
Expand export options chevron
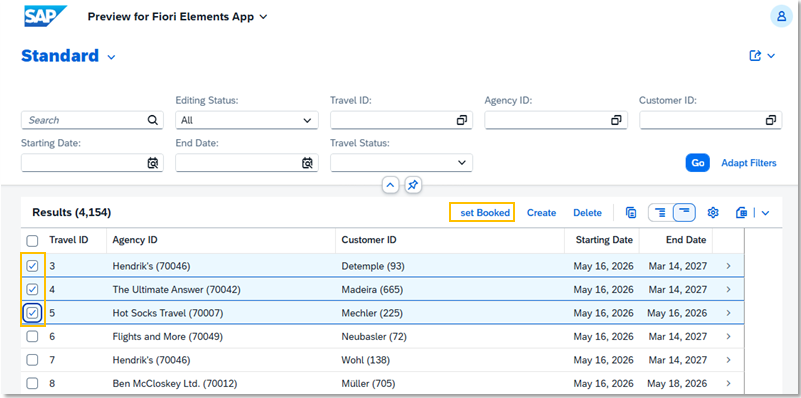tap(765, 213)
